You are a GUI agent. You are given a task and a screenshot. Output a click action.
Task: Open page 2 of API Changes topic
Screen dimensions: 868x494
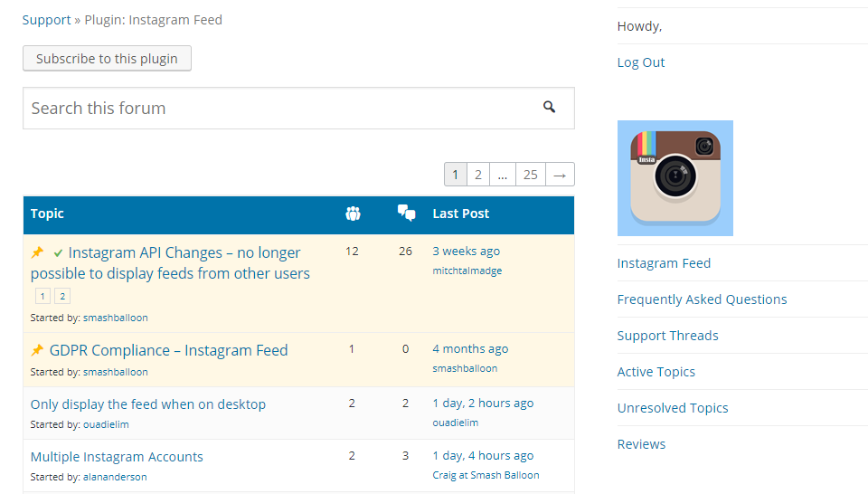coord(61,296)
